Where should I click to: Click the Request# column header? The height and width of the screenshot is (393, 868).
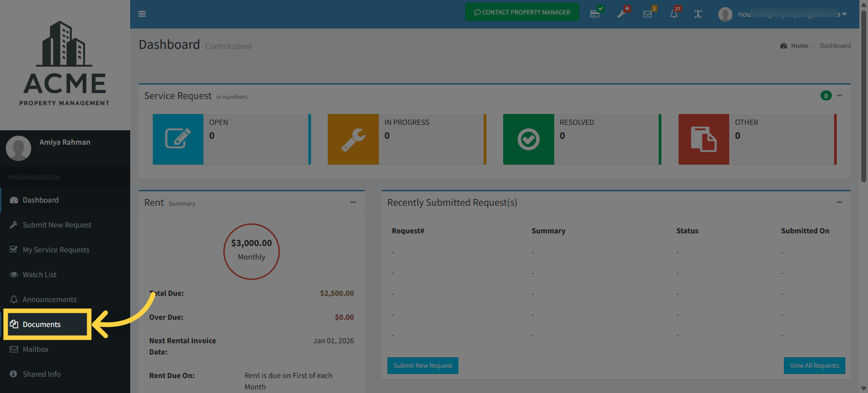tap(408, 231)
